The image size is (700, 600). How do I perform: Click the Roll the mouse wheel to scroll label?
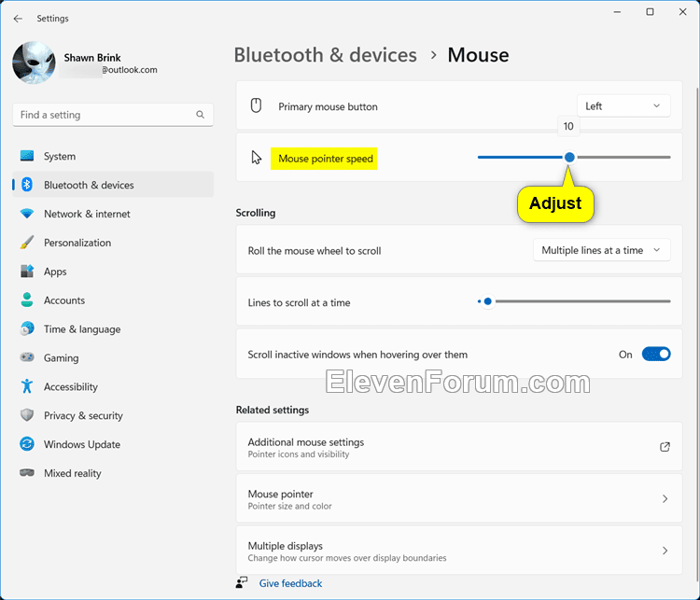(x=315, y=251)
